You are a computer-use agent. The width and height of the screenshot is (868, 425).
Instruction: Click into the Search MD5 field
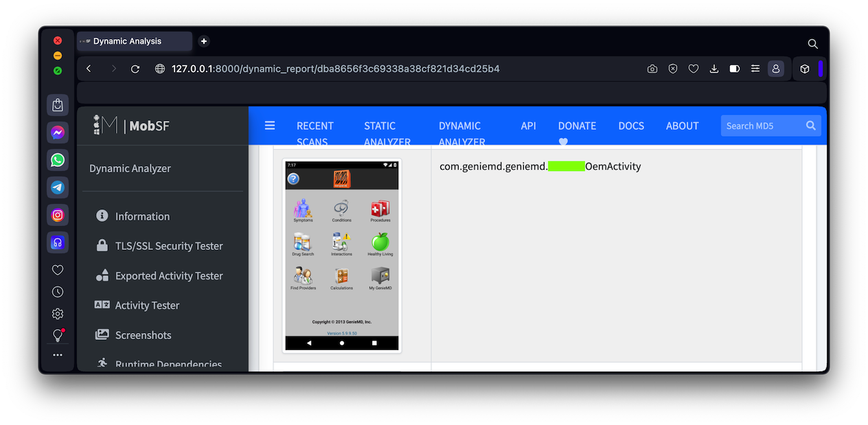tap(761, 126)
